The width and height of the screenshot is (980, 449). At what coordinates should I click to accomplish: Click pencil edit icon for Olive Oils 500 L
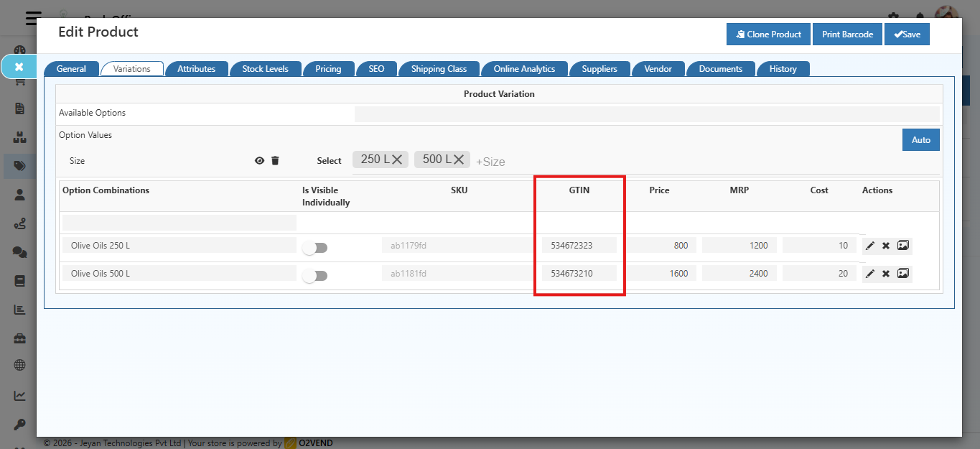tap(870, 274)
